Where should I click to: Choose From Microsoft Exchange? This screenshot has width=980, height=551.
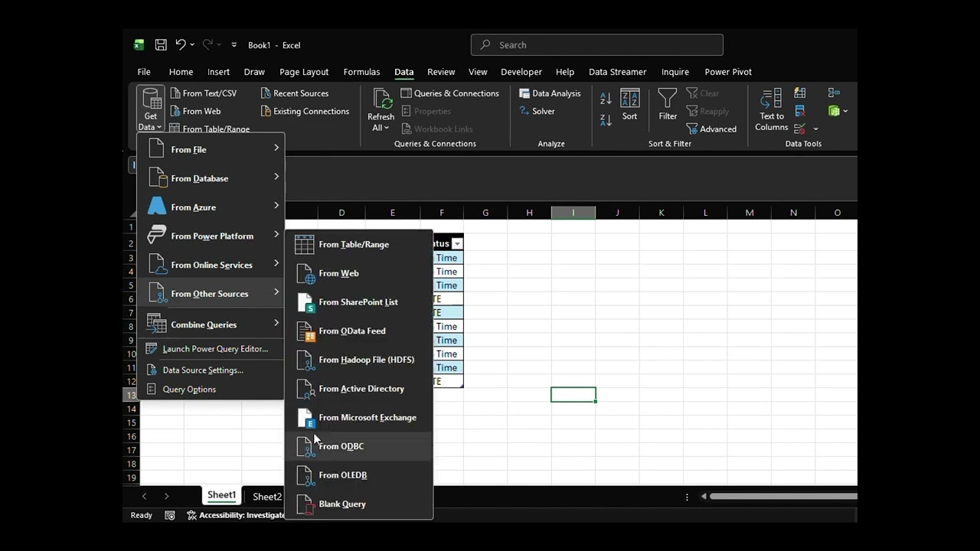click(359, 418)
